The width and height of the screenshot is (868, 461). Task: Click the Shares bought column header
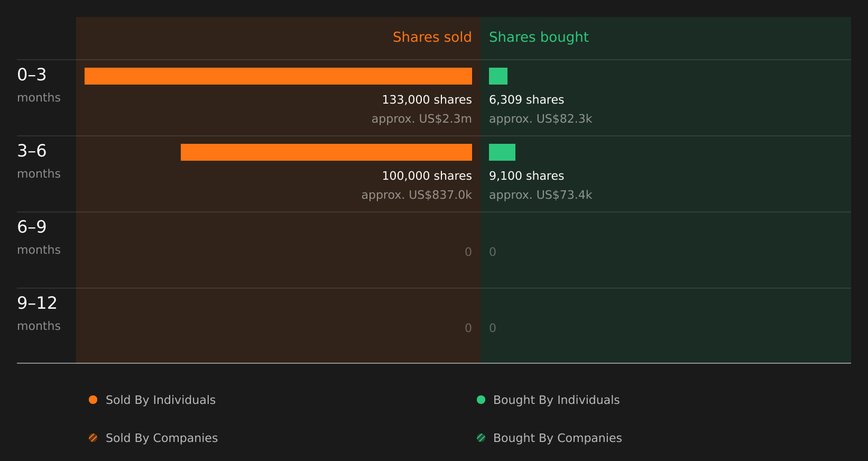(x=539, y=37)
